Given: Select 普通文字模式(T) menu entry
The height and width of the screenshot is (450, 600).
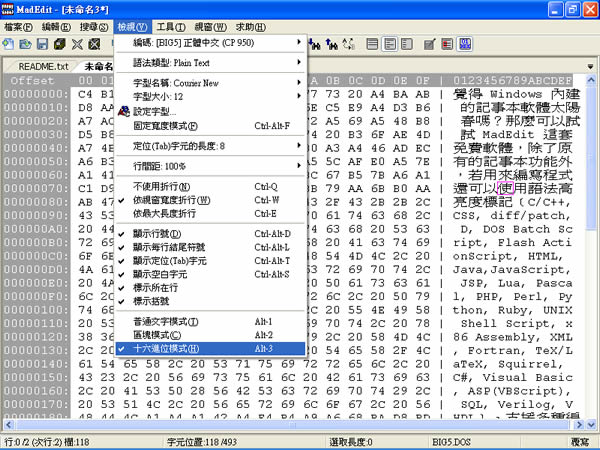Looking at the screenshot, I should point(210,322).
